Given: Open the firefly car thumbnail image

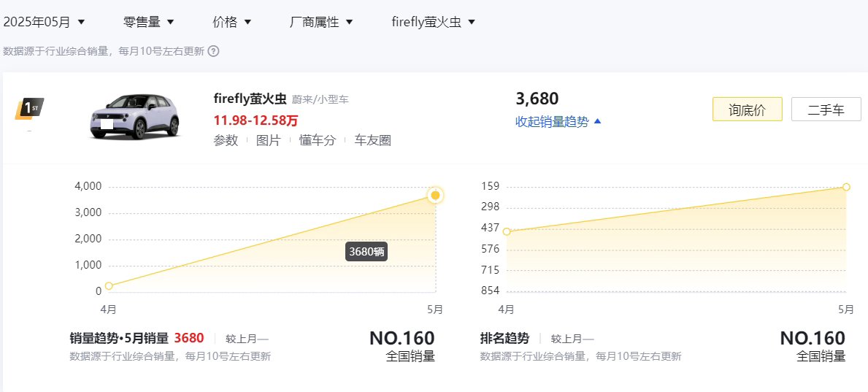Looking at the screenshot, I should pyautogui.click(x=136, y=117).
